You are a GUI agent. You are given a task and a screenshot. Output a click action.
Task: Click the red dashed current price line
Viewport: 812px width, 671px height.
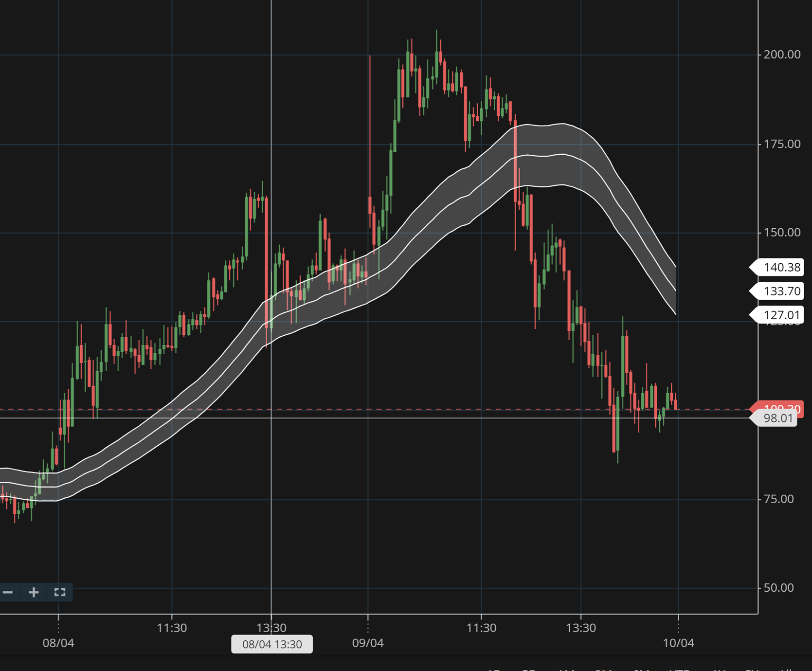[x=438, y=409]
